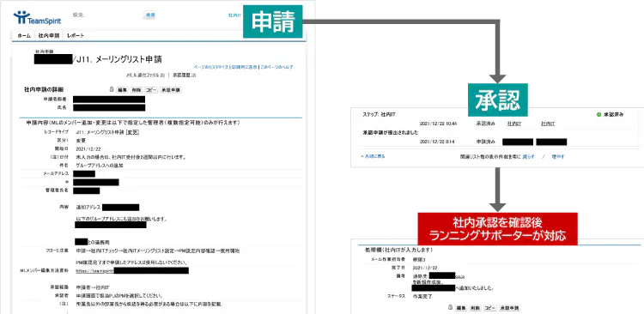This screenshot has height=314, width=644.
Task: Select 件名 value グループアドレスへの追加
Action: click(x=100, y=166)
